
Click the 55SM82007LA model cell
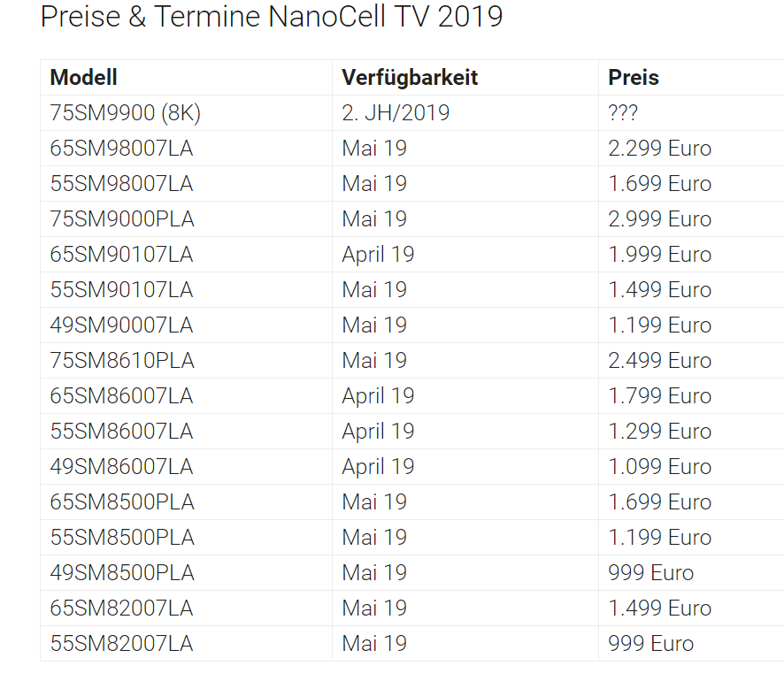[x=121, y=644]
